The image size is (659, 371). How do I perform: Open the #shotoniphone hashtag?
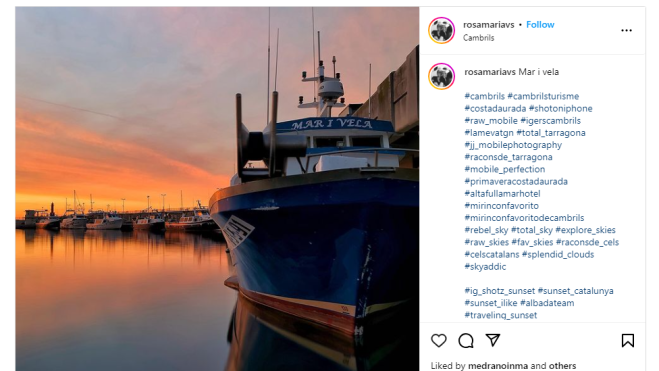(x=561, y=108)
